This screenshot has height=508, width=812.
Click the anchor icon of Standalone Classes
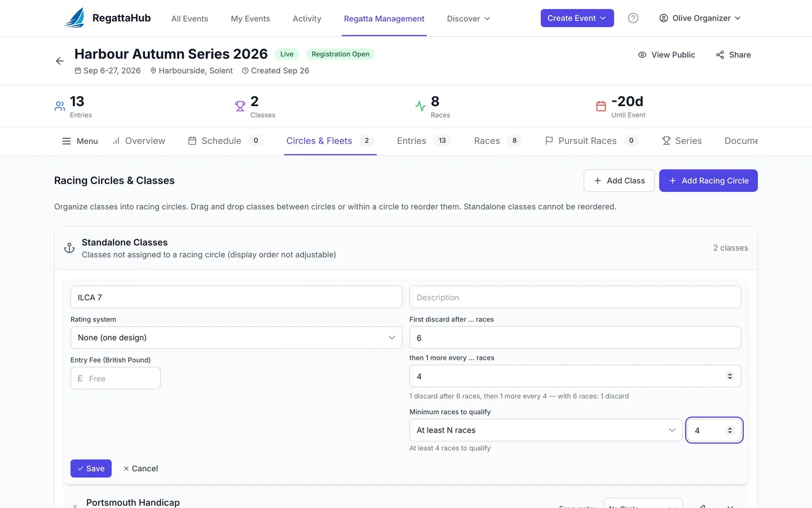tap(69, 248)
